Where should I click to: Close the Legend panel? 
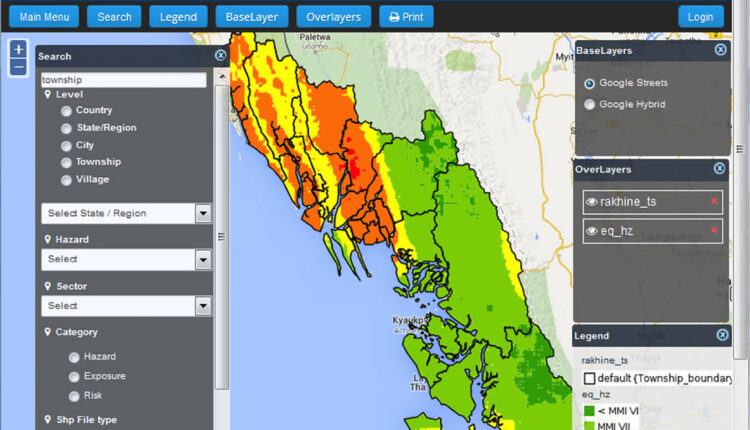pos(720,335)
